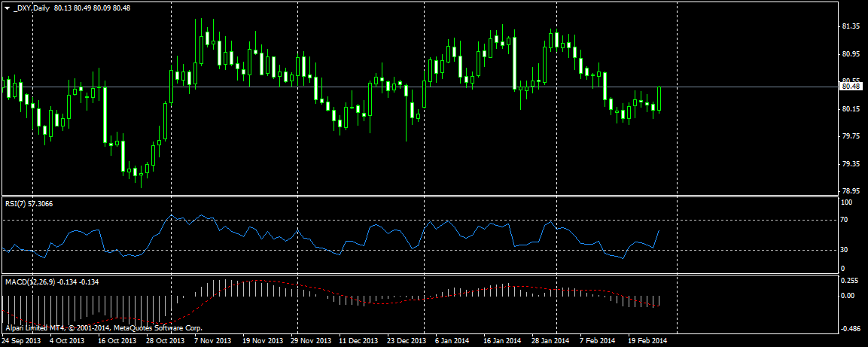This screenshot has height=347, width=868.
Task: Click the 6 Jan 2014 date label
Action: pos(453,341)
